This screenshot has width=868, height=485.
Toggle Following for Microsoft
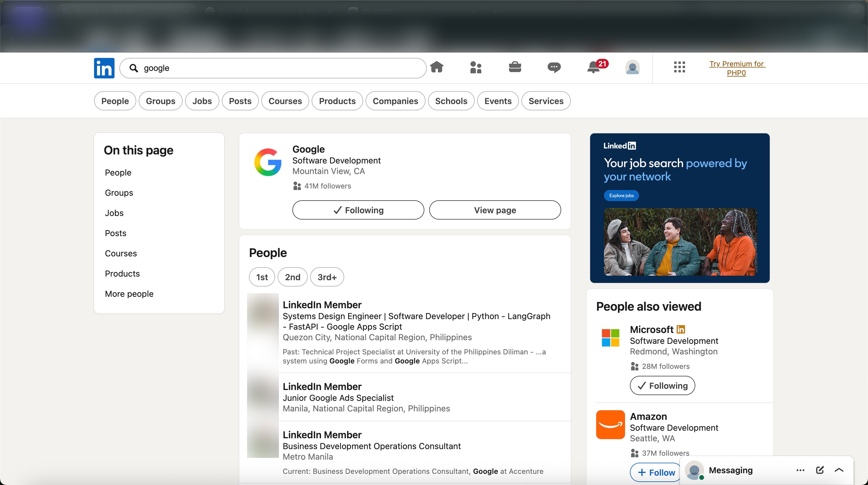(x=662, y=385)
